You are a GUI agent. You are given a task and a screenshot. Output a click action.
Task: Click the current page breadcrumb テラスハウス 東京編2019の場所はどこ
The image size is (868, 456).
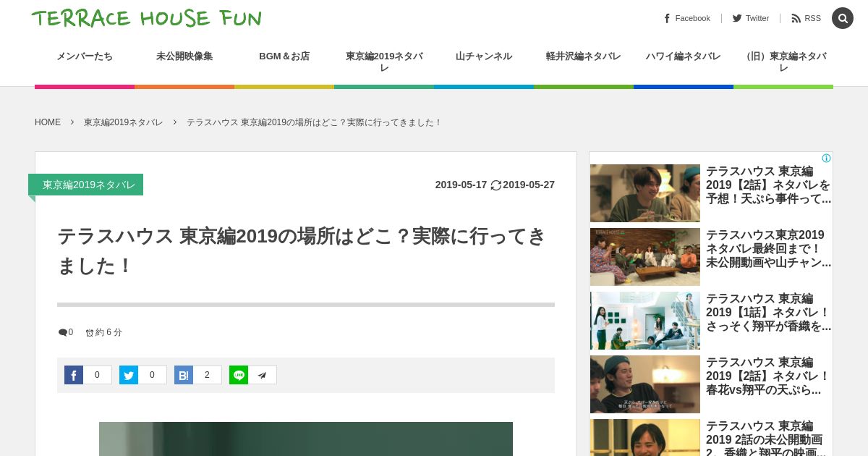click(x=314, y=122)
